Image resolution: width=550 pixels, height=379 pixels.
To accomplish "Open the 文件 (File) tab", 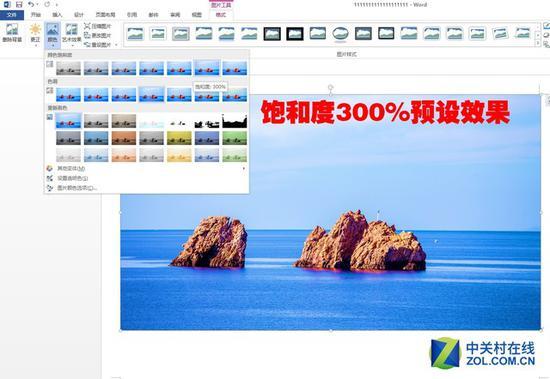I will pyautogui.click(x=12, y=15).
